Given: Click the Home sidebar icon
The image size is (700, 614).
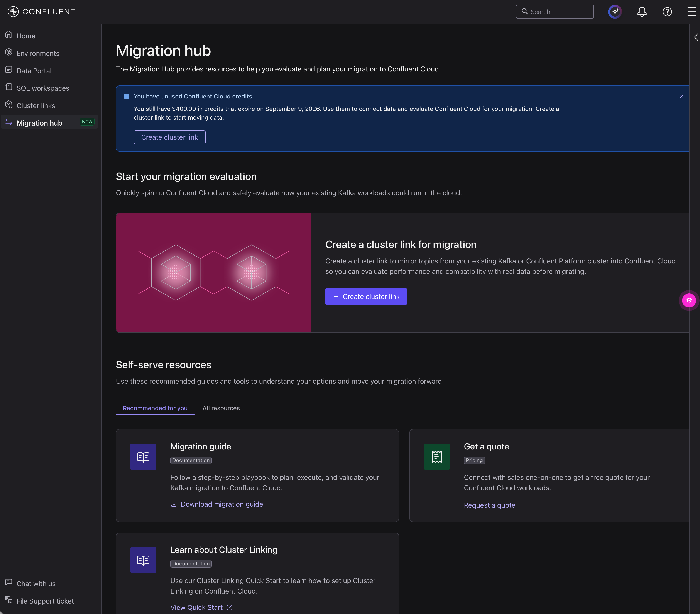Looking at the screenshot, I should [x=9, y=35].
